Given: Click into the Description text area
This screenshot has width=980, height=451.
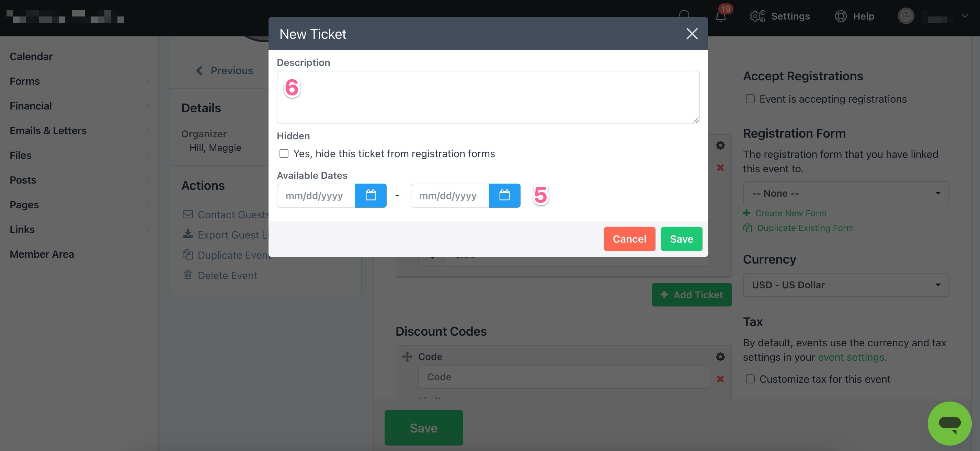Looking at the screenshot, I should click(488, 97).
